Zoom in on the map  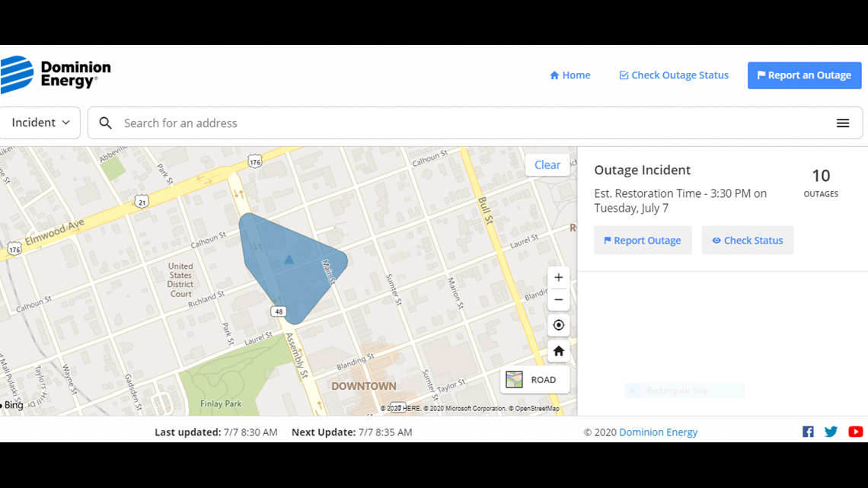pyautogui.click(x=559, y=278)
